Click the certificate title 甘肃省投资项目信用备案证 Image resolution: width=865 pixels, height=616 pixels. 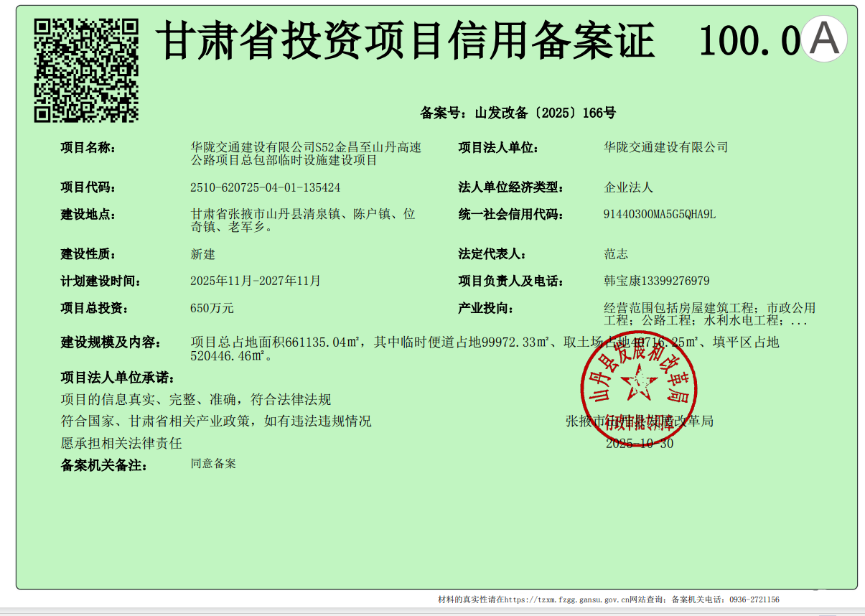[x=406, y=41]
